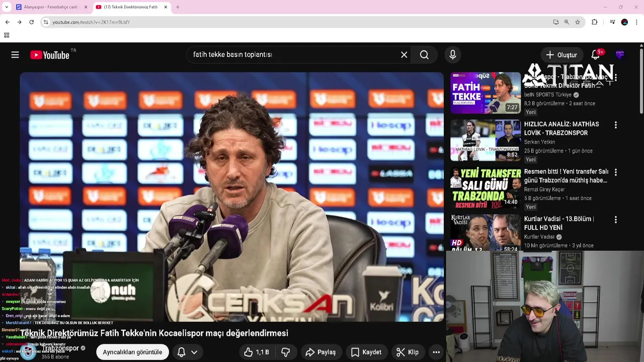
Task: Open Yeni Transfer Salı Günü thumbnail
Action: point(486,187)
